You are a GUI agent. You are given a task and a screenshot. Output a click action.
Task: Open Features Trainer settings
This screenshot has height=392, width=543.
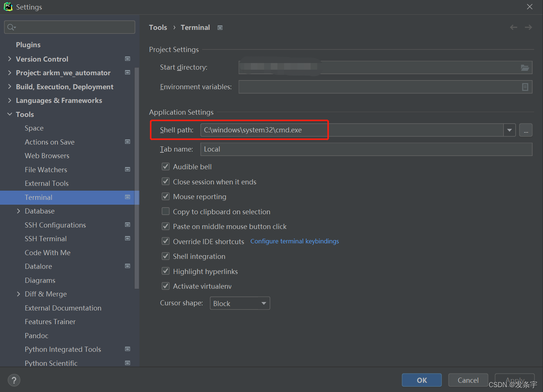click(50, 322)
